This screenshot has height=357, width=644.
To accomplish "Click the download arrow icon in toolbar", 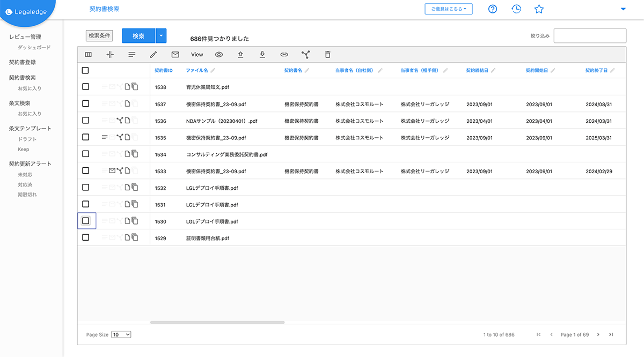I will 262,55.
